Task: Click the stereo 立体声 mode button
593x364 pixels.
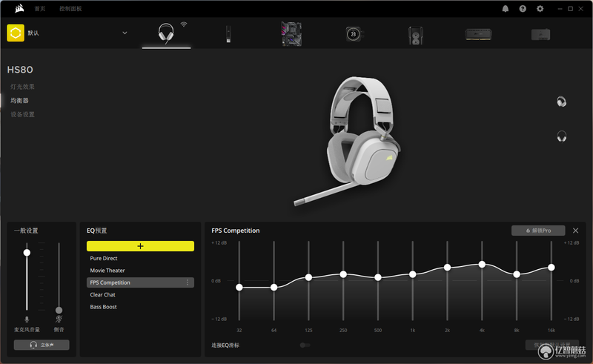Action: pyautogui.click(x=42, y=345)
